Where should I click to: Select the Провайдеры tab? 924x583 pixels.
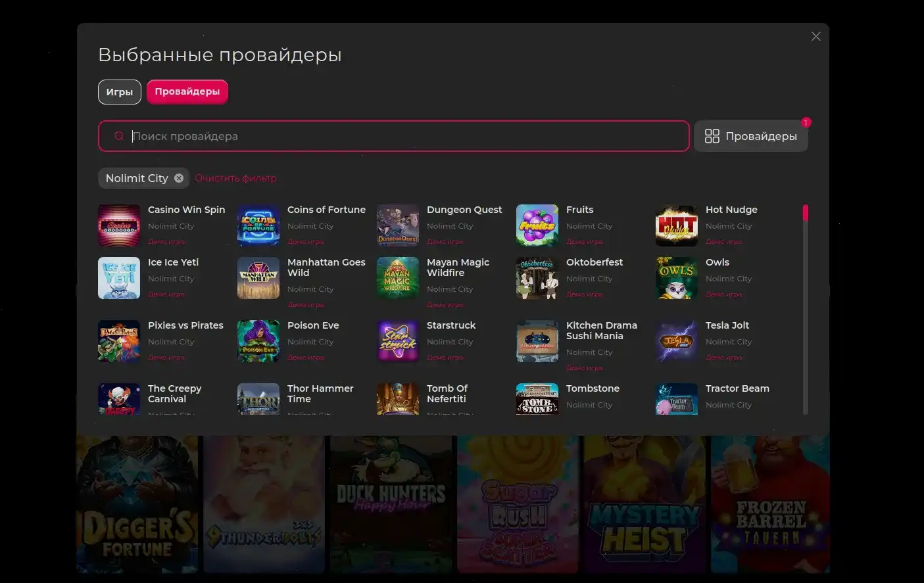coord(187,91)
